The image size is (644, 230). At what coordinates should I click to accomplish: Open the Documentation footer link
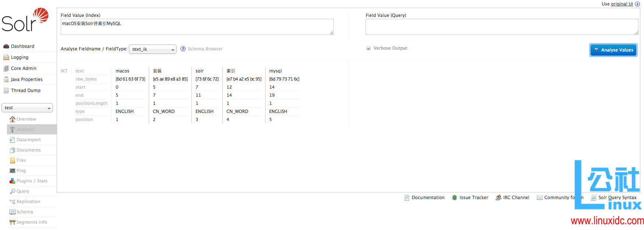click(428, 198)
